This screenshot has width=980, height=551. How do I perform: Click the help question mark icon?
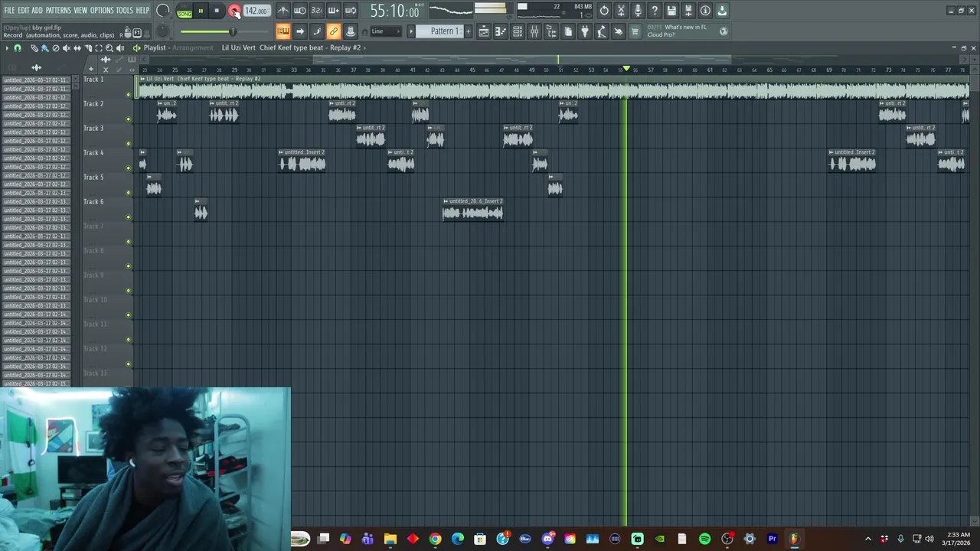click(x=655, y=11)
